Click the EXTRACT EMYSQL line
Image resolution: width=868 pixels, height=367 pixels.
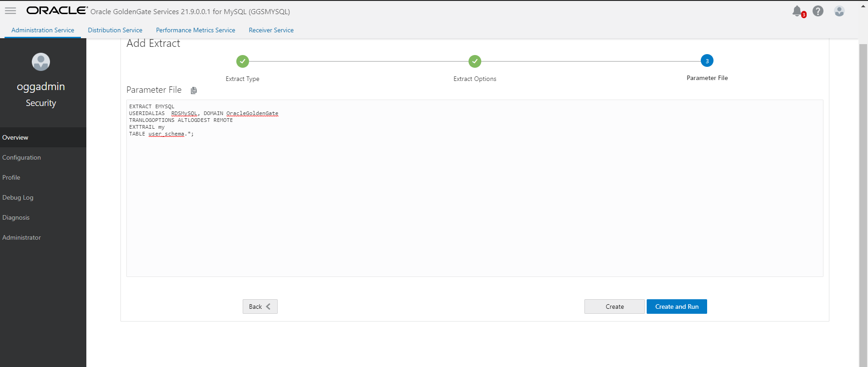(x=152, y=106)
